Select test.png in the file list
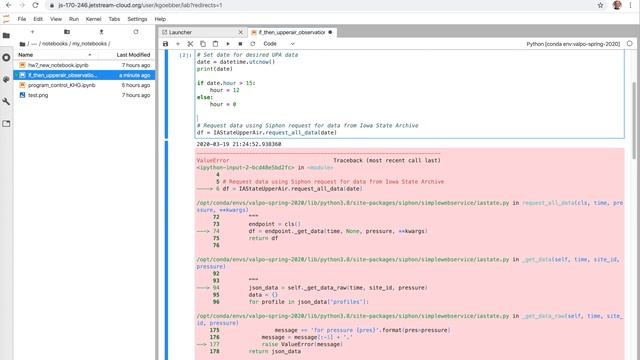This screenshot has height=360, width=640. click(84, 95)
